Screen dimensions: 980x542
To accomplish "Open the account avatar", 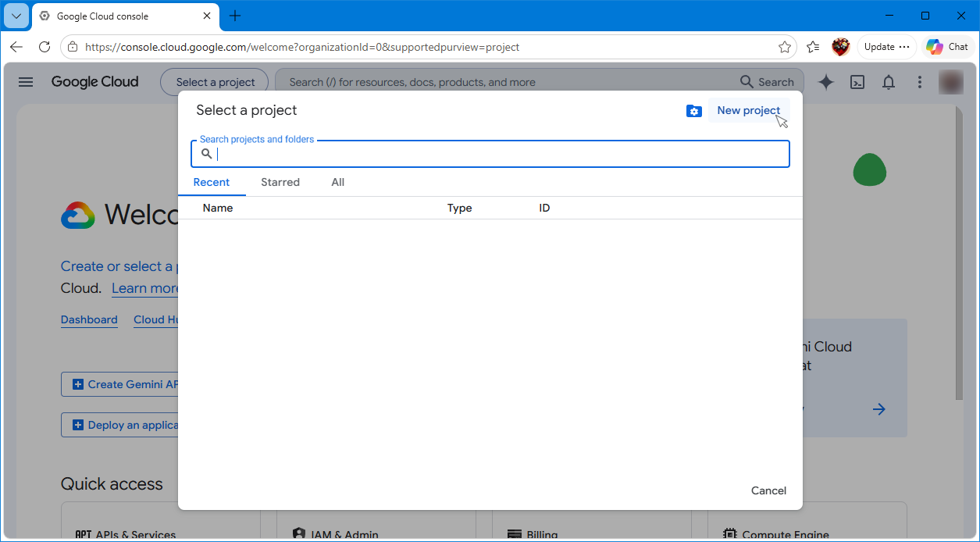I will pos(951,82).
